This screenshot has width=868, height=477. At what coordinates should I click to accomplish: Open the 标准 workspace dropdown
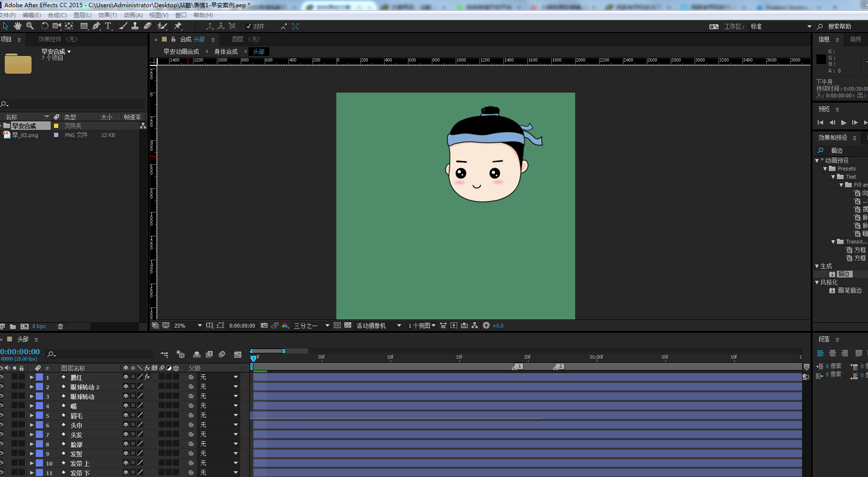[781, 27]
